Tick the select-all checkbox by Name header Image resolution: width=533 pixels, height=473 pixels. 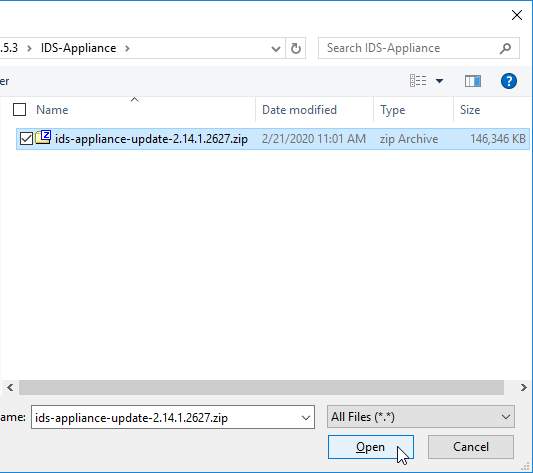point(19,110)
